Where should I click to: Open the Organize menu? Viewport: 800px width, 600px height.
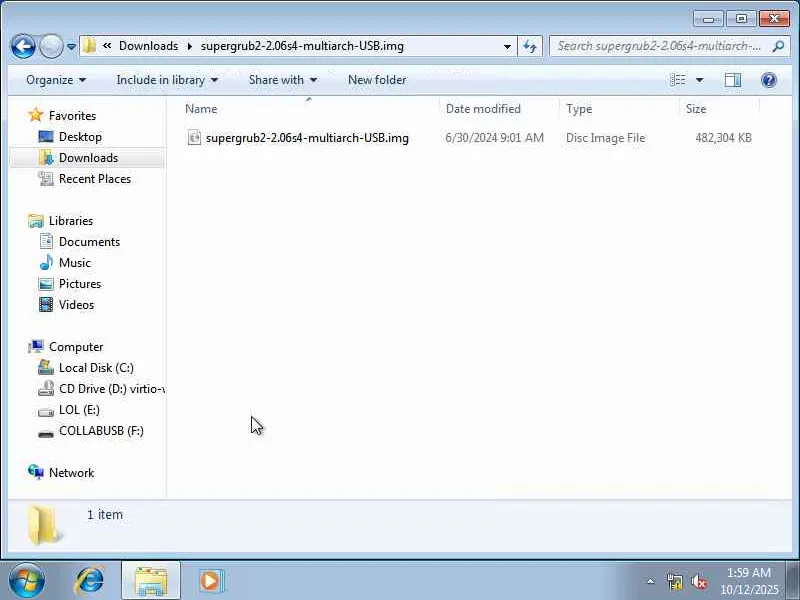pos(56,80)
